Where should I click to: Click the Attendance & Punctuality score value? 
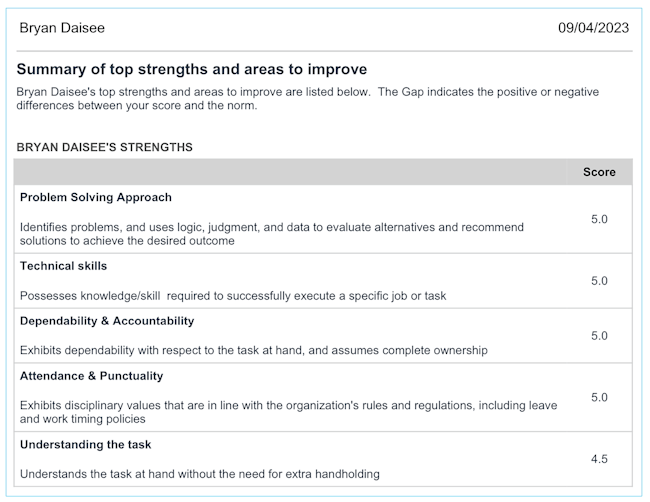pos(599,397)
